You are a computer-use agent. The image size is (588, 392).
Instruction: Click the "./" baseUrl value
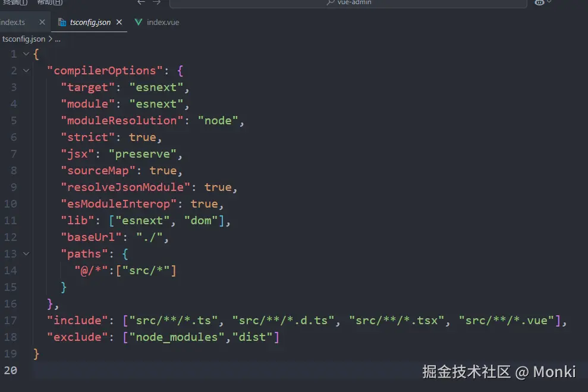pos(150,237)
